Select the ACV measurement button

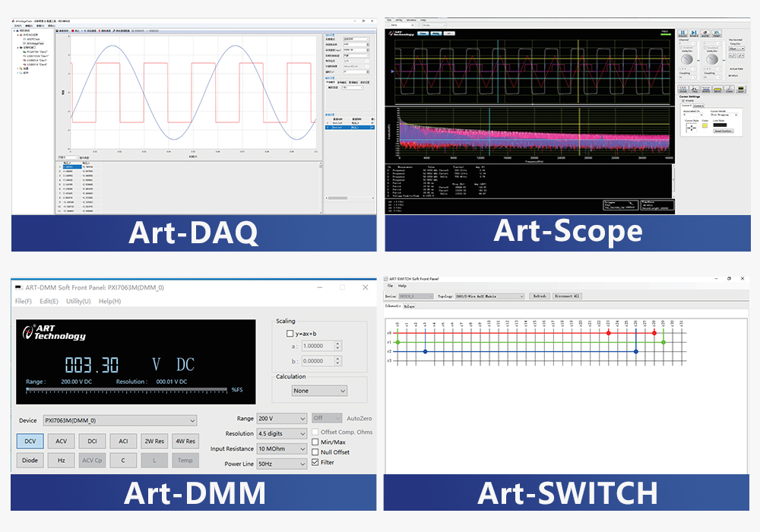(61, 441)
